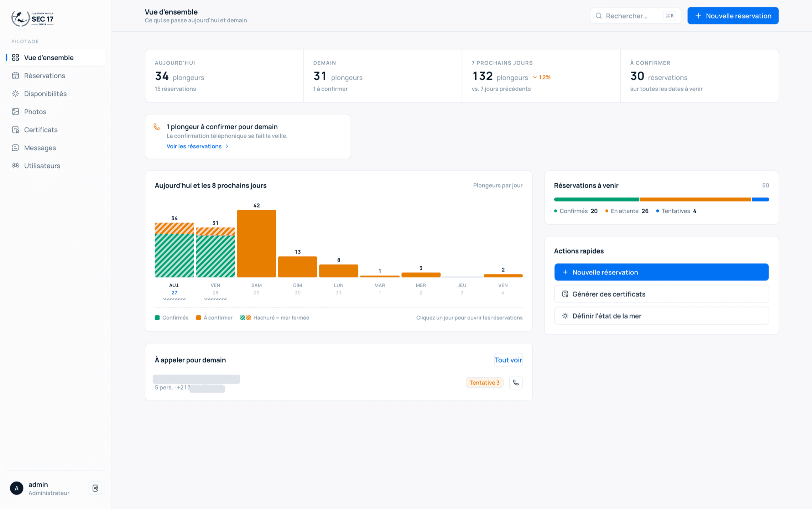
Task: Open the Réservations menu item
Action: 56,75
